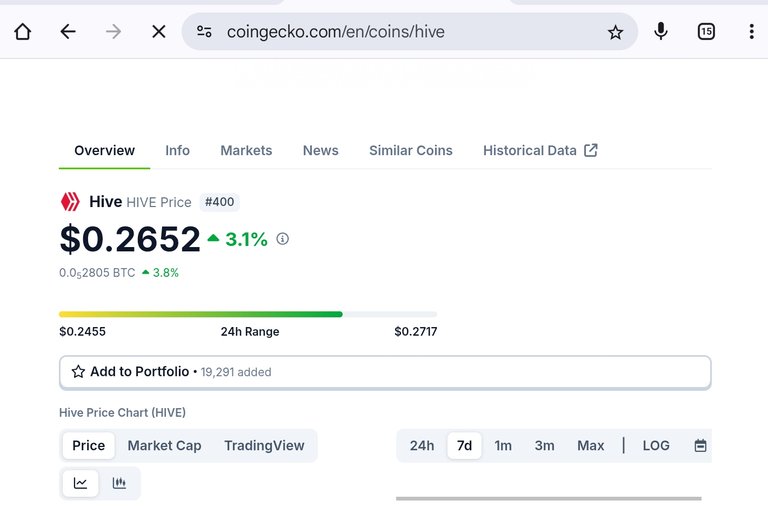Screen dimensions: 768x506
Task: Click the 0.0₅2805 BTC value
Action: 97,273
